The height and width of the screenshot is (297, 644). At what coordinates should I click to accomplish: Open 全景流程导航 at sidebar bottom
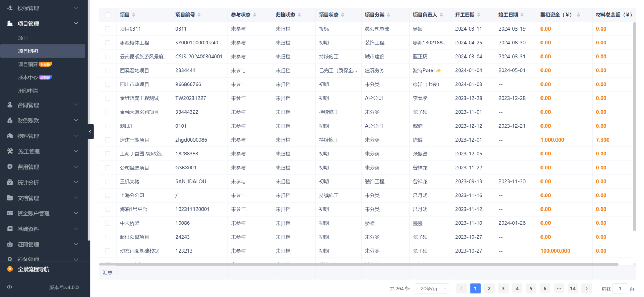coord(33,269)
